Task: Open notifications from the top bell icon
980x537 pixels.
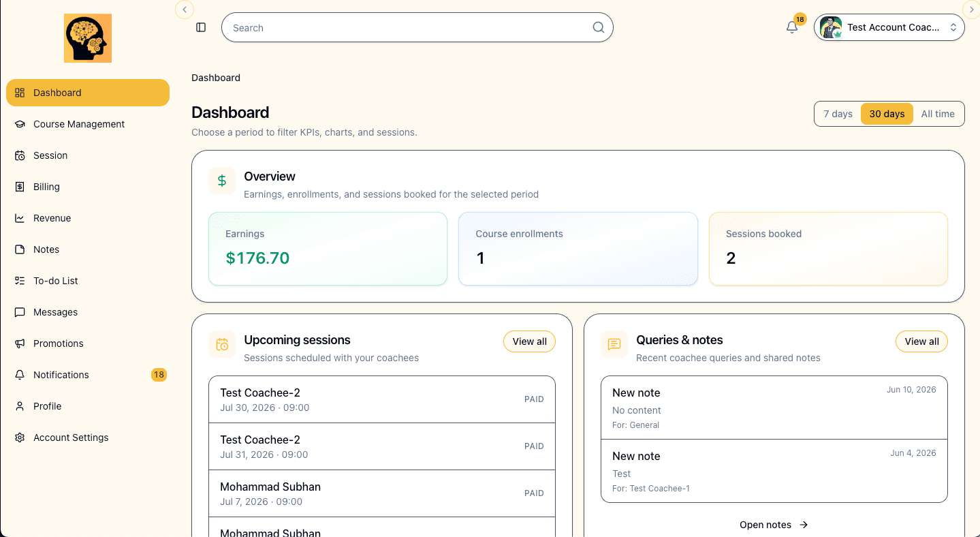Action: click(x=791, y=27)
